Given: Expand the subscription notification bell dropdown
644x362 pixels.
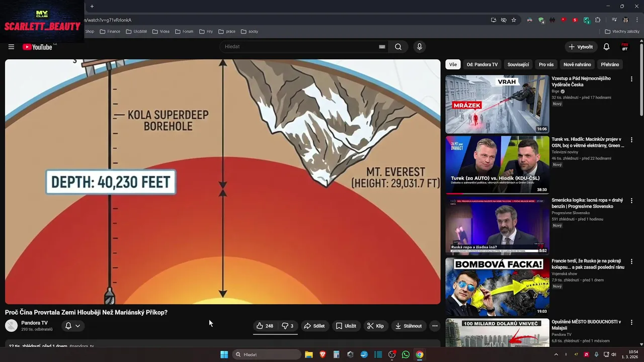Looking at the screenshot, I should point(72,326).
